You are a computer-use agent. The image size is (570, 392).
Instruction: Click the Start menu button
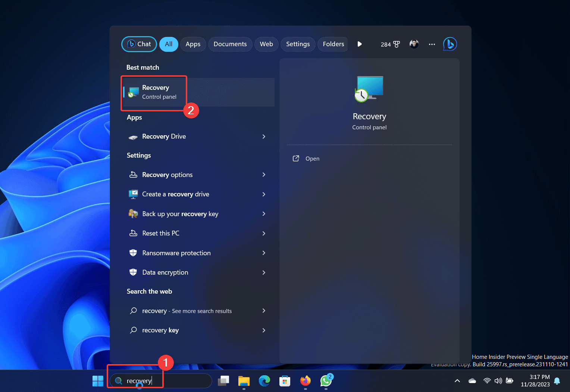98,381
